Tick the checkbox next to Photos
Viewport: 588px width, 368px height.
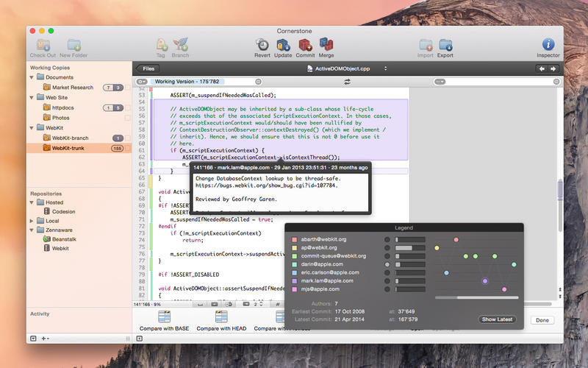pos(127,118)
